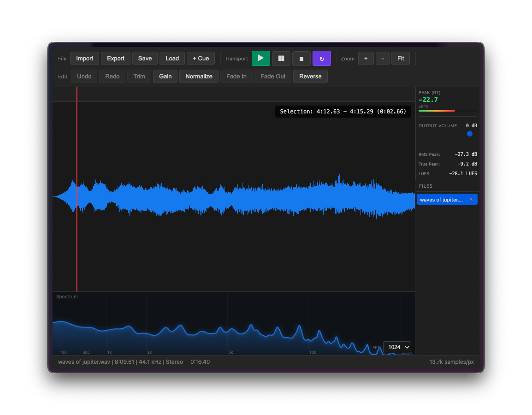Click the red playhead marker in the timeline ruler
This screenshot has width=532, height=415.
click(x=77, y=95)
